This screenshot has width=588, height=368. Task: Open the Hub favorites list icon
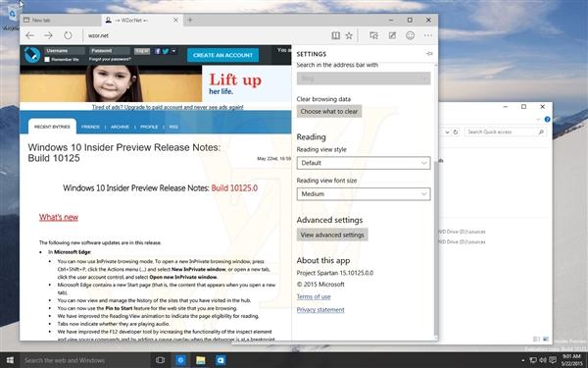[x=374, y=35]
